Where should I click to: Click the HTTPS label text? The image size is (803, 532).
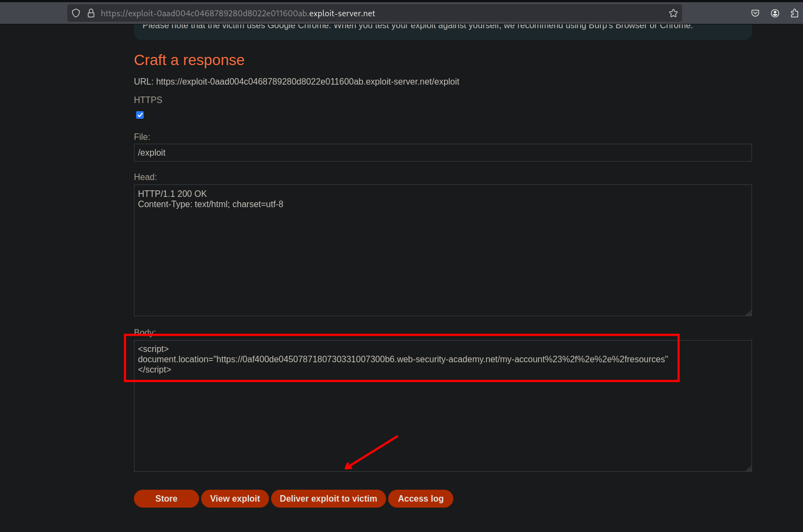(x=148, y=100)
